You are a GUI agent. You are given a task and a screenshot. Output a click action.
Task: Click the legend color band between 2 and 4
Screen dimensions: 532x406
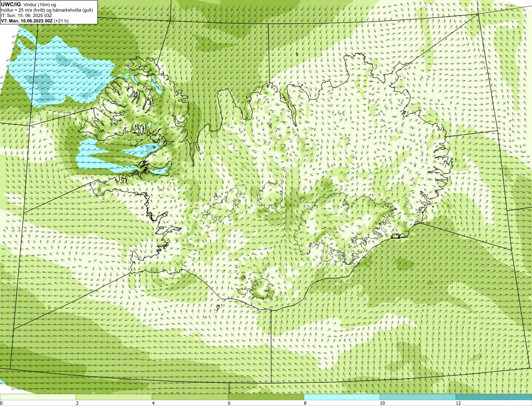point(114,397)
